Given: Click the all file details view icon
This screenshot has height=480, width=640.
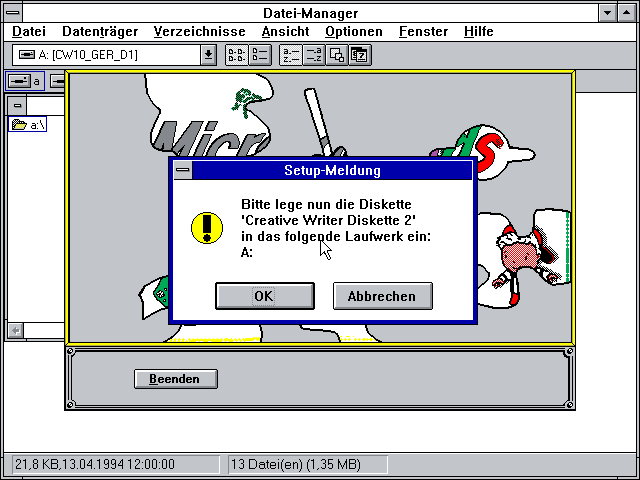Looking at the screenshot, I should [x=257, y=55].
